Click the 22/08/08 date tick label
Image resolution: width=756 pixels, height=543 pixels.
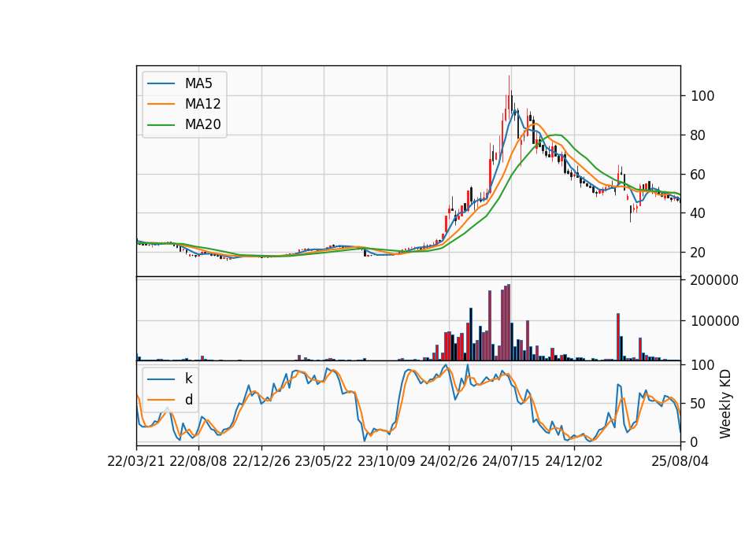click(198, 461)
